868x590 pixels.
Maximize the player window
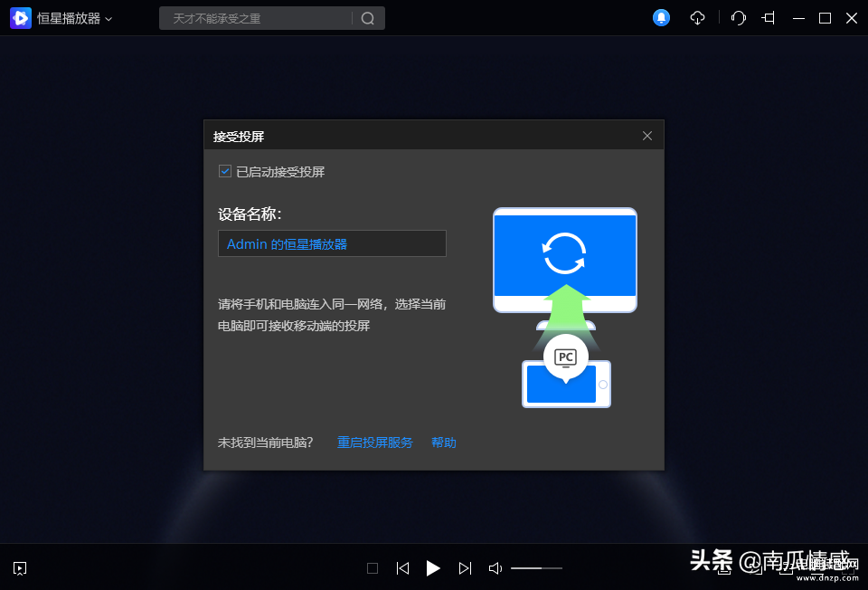coord(825,18)
